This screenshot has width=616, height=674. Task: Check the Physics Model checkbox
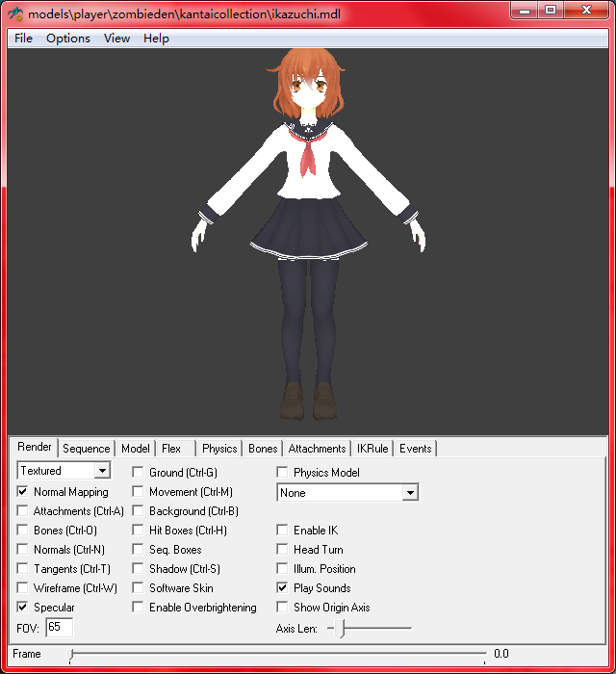tap(282, 472)
